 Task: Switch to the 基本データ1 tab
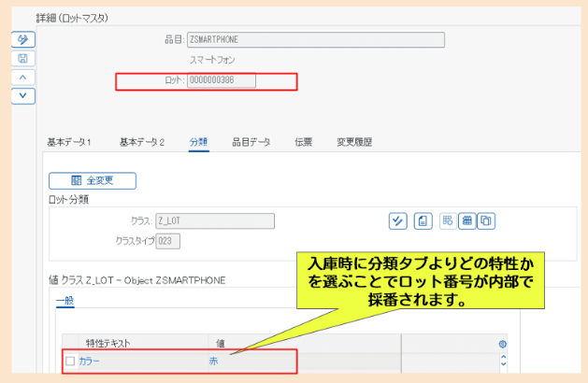[x=69, y=142]
